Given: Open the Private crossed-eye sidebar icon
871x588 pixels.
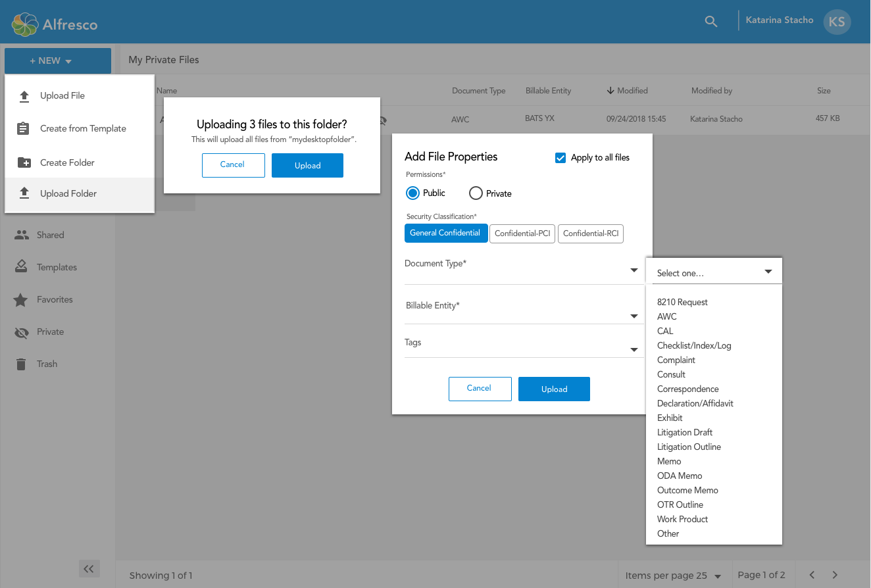Looking at the screenshot, I should tap(22, 332).
